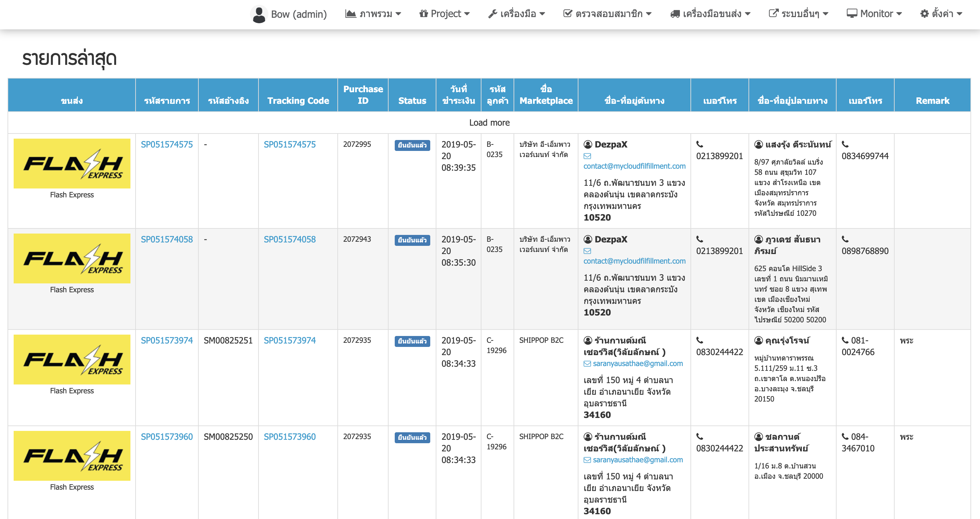Click the gear icon for ตั้งค่า
This screenshot has width=980, height=519.
924,14
